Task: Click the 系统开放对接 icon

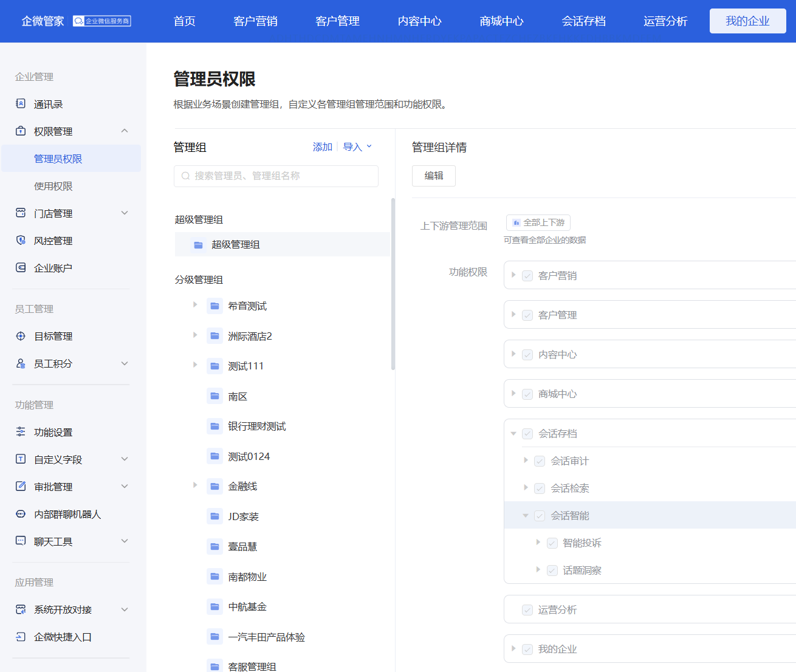Action: tap(21, 609)
